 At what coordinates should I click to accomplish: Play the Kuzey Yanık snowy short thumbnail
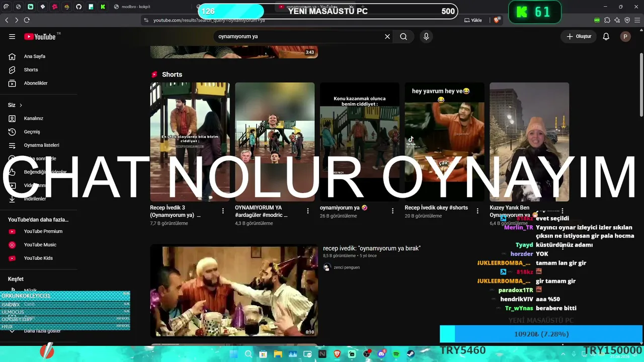(x=529, y=142)
